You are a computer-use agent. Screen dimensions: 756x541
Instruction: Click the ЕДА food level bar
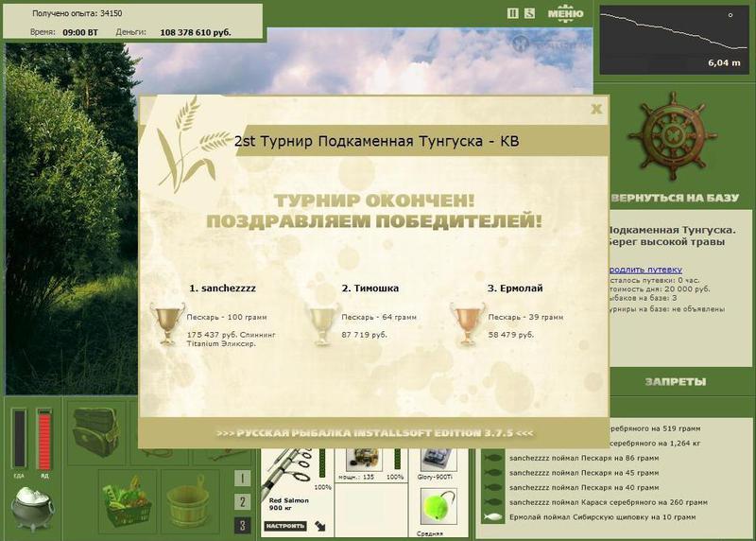pos(19,439)
